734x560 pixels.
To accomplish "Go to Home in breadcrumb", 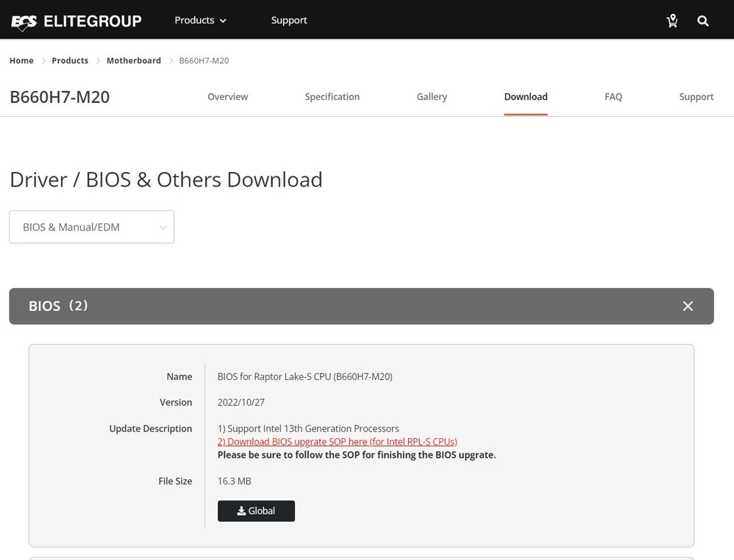I will tap(21, 60).
